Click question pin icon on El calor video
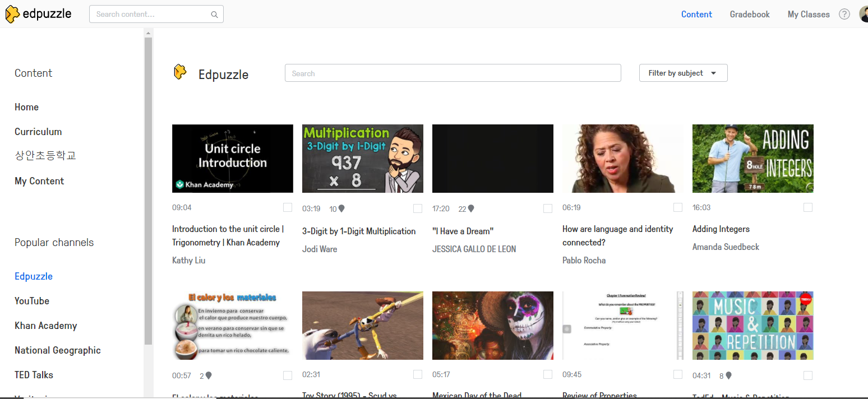 (209, 375)
